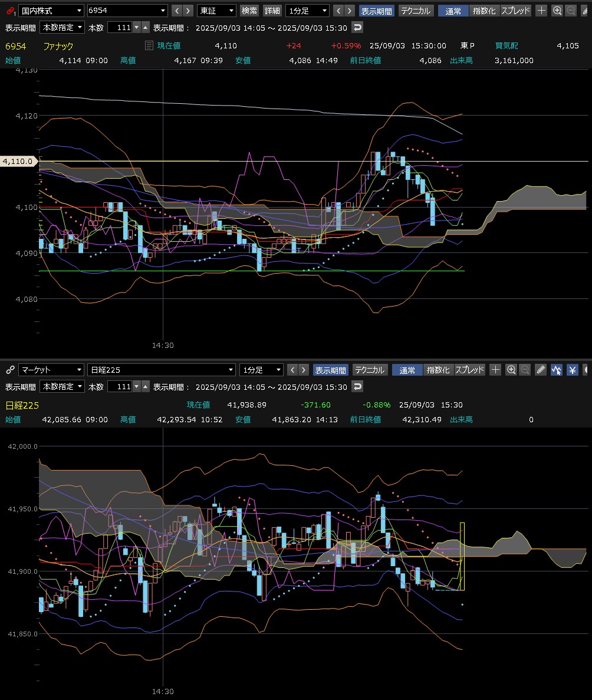Click the plus add icon in Fanuc toolbar
This screenshot has width=592, height=700.
coord(541,10)
